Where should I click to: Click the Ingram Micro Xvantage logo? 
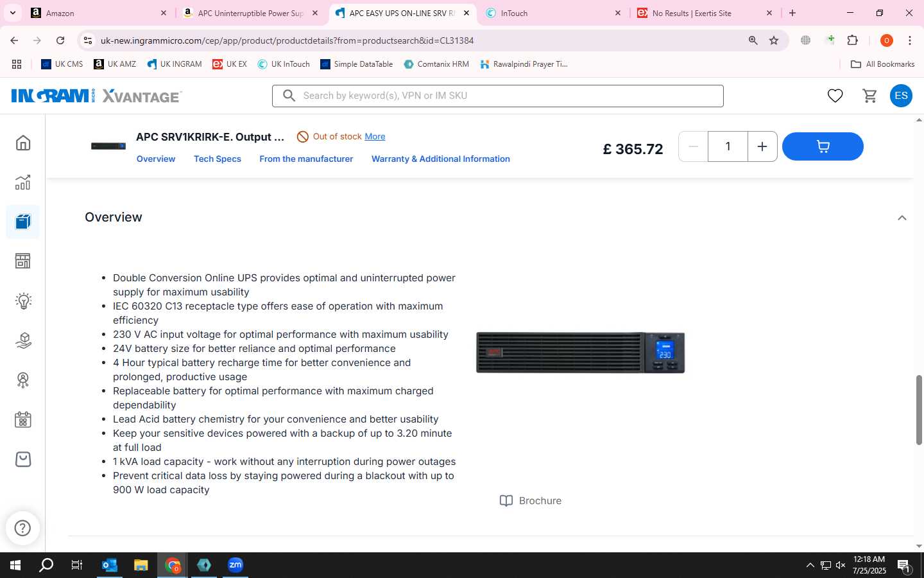pos(97,96)
